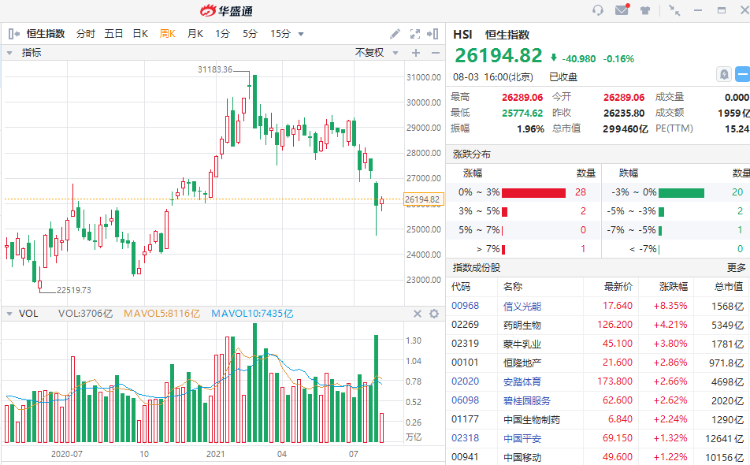Screen dimensions: 750x465
Task: Open 安踏体育 stock link
Action: tap(522, 382)
